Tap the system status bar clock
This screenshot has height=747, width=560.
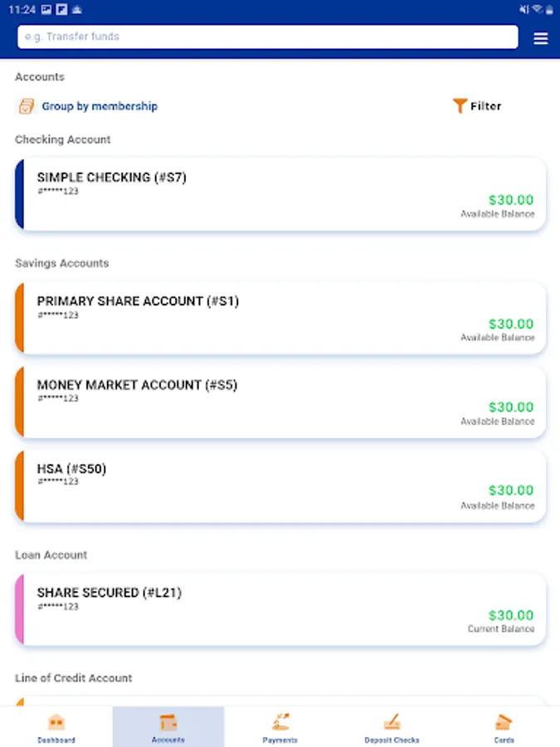click(24, 9)
